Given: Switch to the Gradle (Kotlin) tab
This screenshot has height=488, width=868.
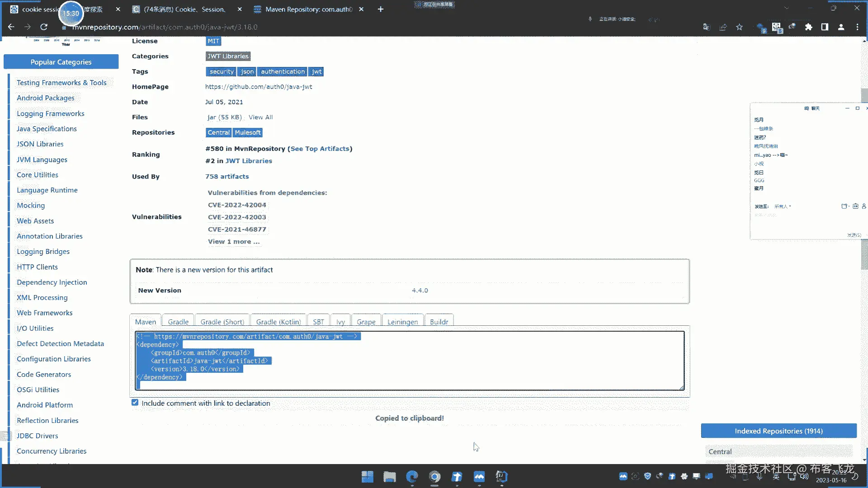Looking at the screenshot, I should [x=278, y=322].
